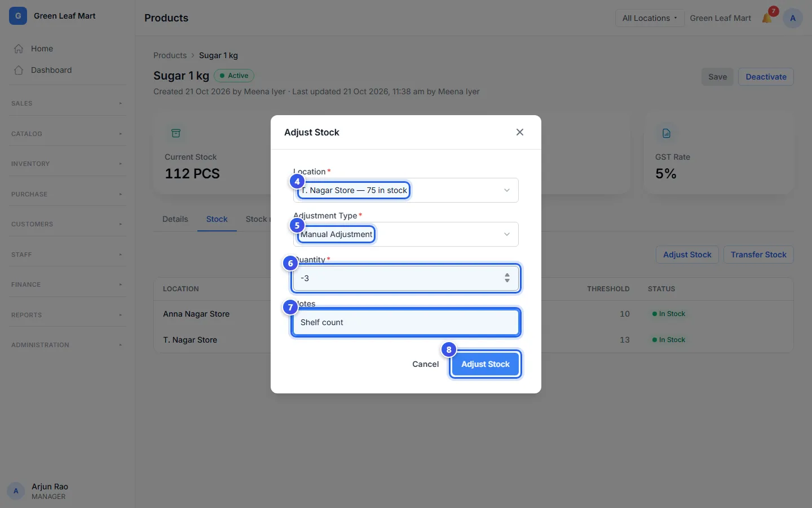Open the Location dropdown in dialog
The image size is (812, 508).
tap(406, 190)
